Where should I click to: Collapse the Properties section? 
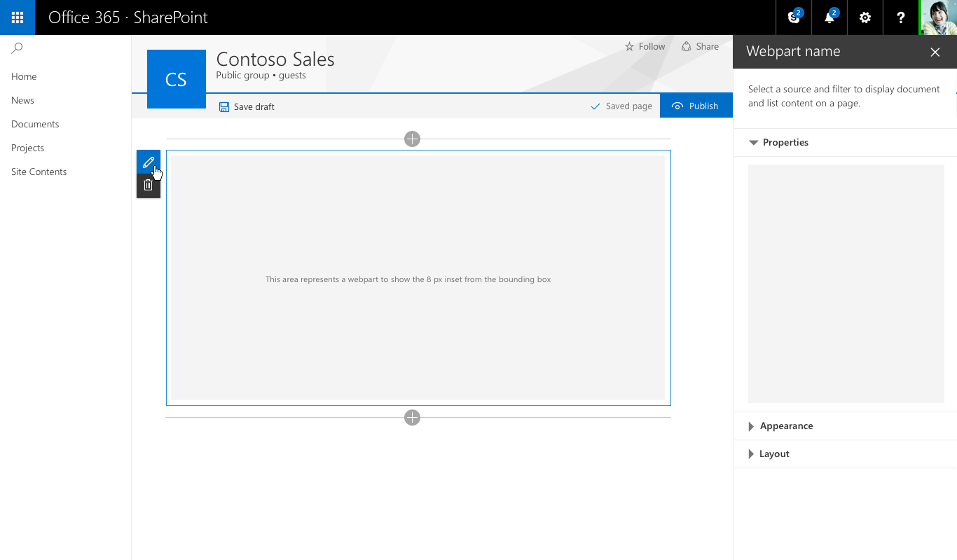pos(845,142)
